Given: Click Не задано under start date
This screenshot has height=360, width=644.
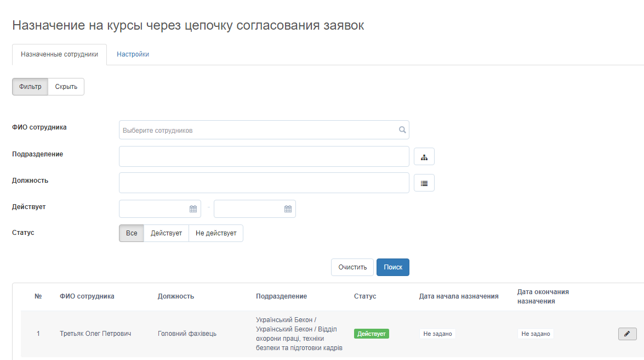Looking at the screenshot, I should 437,334.
